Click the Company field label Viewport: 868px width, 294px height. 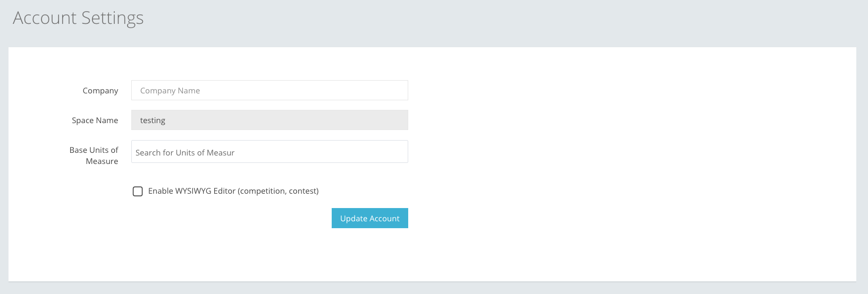click(x=100, y=91)
